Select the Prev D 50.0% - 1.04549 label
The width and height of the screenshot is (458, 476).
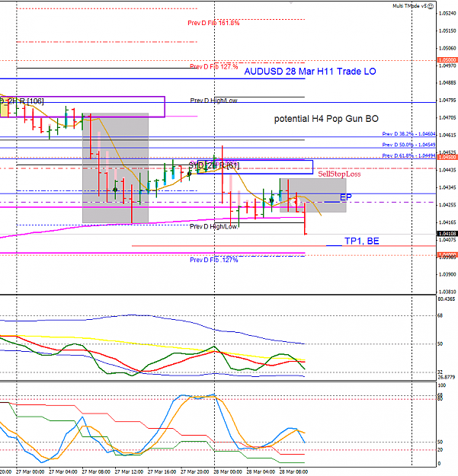pyautogui.click(x=408, y=145)
